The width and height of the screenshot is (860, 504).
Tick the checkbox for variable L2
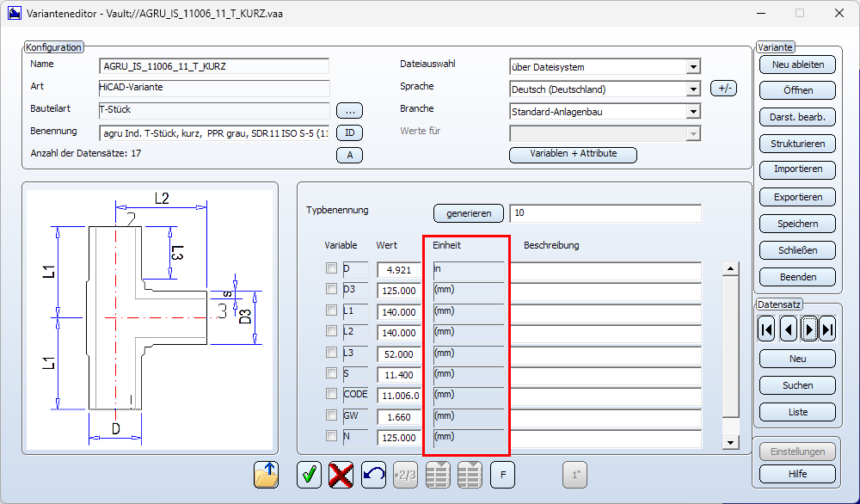point(331,331)
